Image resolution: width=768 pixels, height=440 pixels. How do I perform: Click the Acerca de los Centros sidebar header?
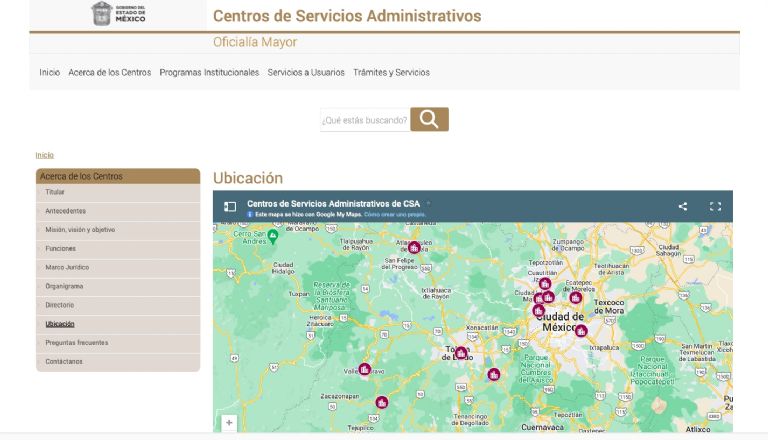(x=118, y=176)
